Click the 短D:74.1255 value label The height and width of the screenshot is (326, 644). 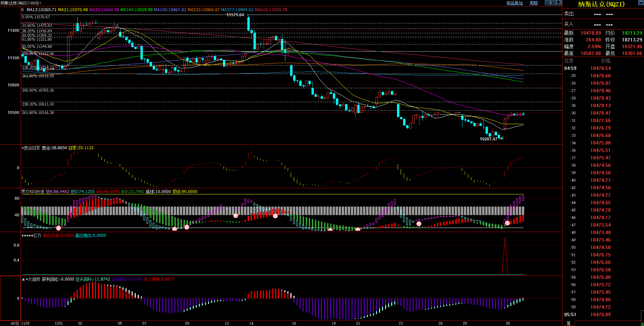click(83, 192)
